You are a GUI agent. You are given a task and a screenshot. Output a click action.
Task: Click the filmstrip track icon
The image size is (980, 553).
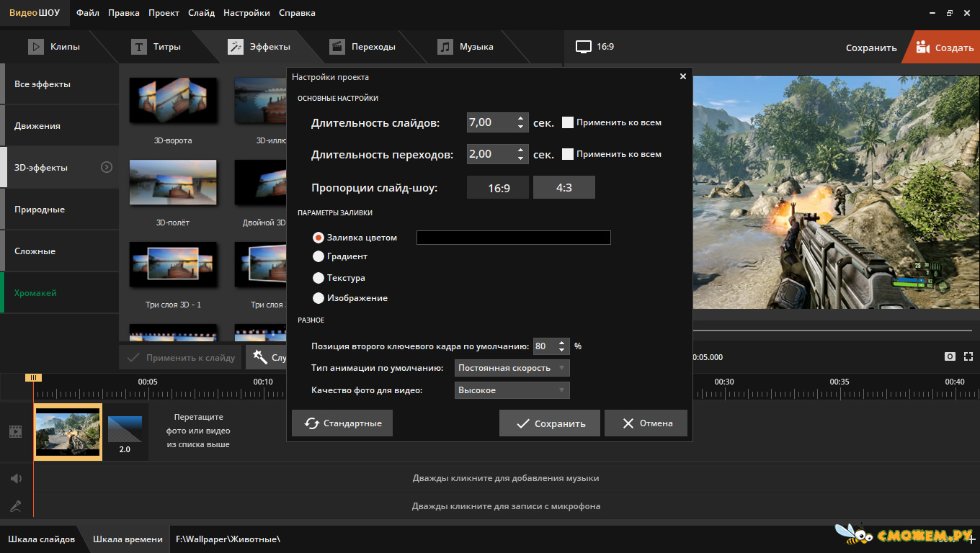[16, 431]
